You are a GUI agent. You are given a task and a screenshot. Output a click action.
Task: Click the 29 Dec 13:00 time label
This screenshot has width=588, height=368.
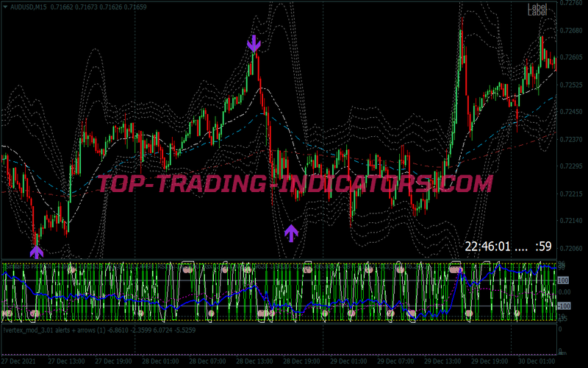[442, 361]
